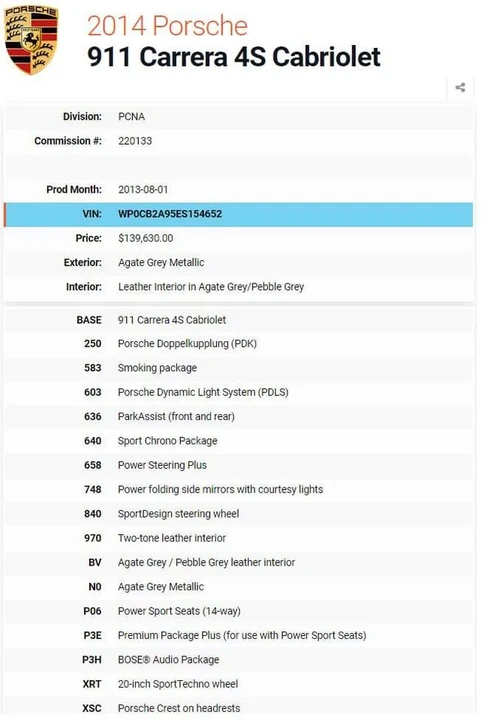The height and width of the screenshot is (720, 481).
Task: Select the 583 Smoking package row
Action: (x=239, y=368)
